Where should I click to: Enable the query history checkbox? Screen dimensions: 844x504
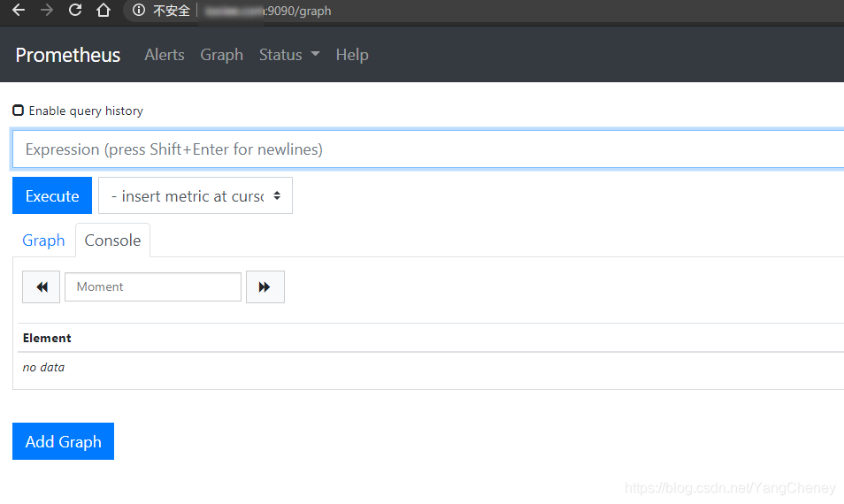point(19,111)
